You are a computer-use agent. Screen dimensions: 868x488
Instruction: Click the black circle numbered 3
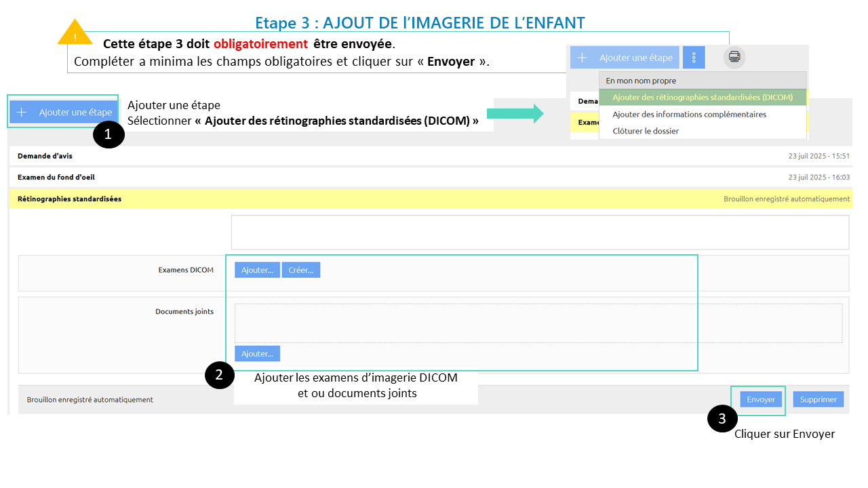722,419
